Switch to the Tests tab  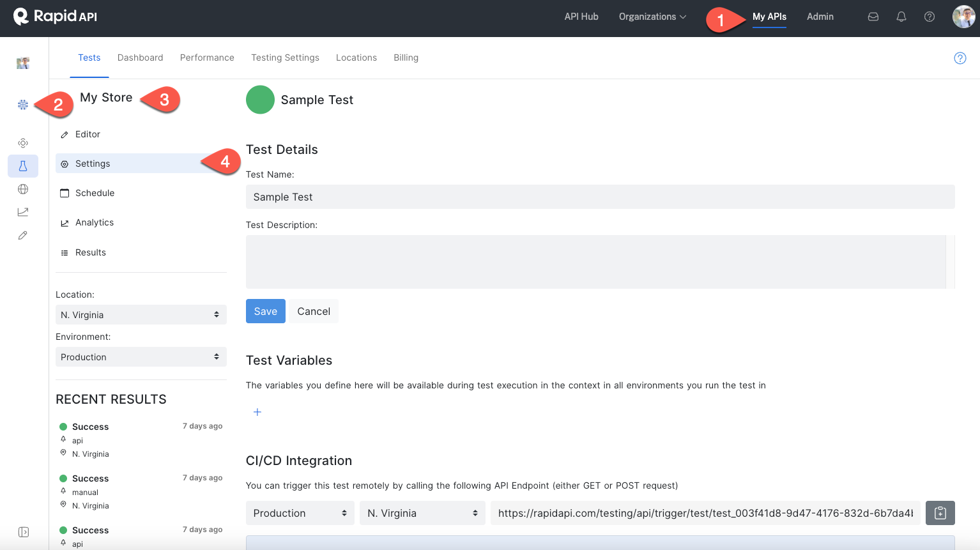coord(89,57)
